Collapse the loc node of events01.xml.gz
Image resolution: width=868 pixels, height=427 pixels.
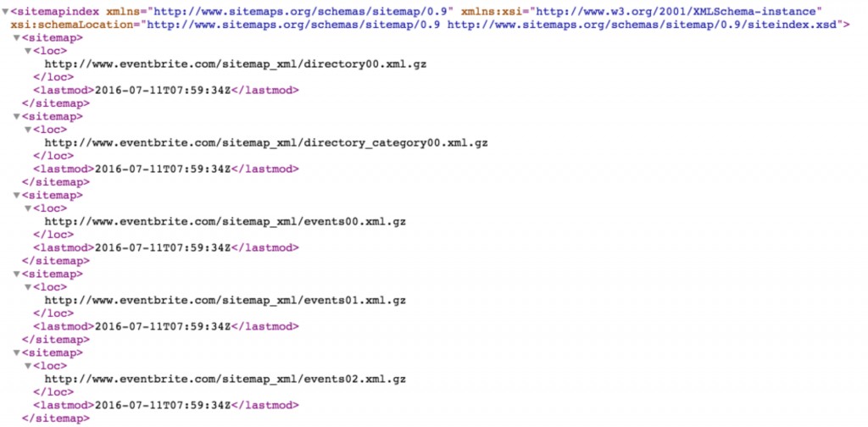pos(28,287)
